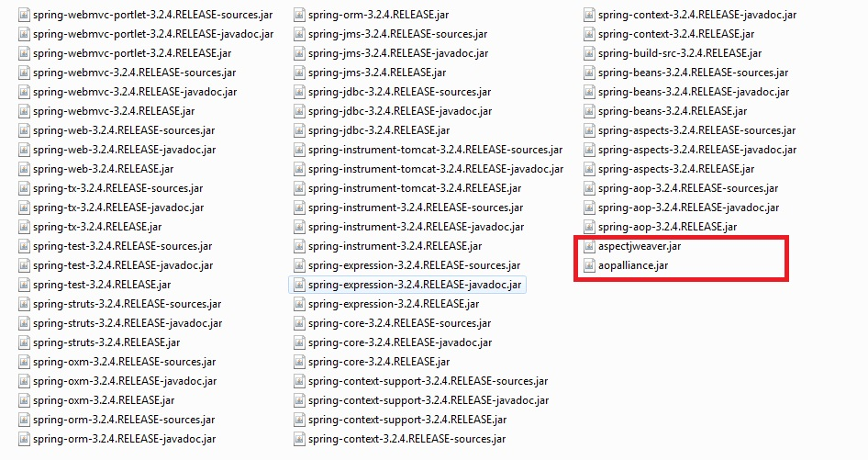
Task: Click icon of spring-struts-3.2.4.RELEASE.jar
Action: (x=24, y=342)
